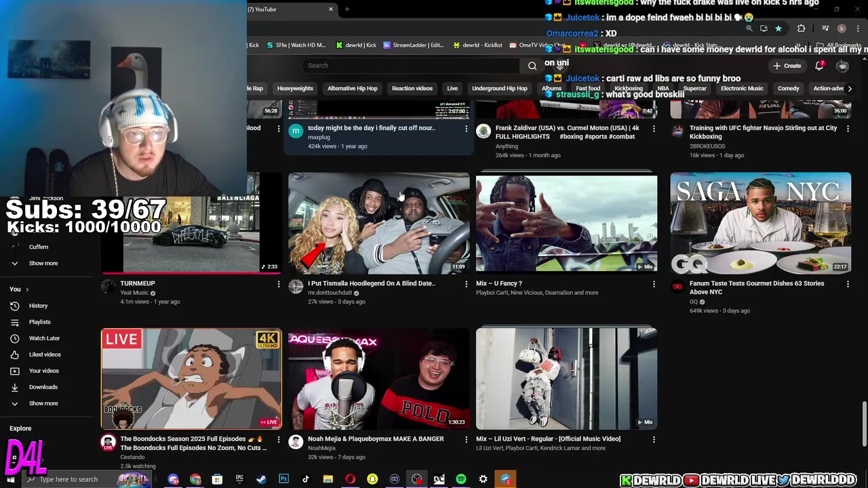
Task: Select the Reaction videos chip
Action: pos(412,89)
